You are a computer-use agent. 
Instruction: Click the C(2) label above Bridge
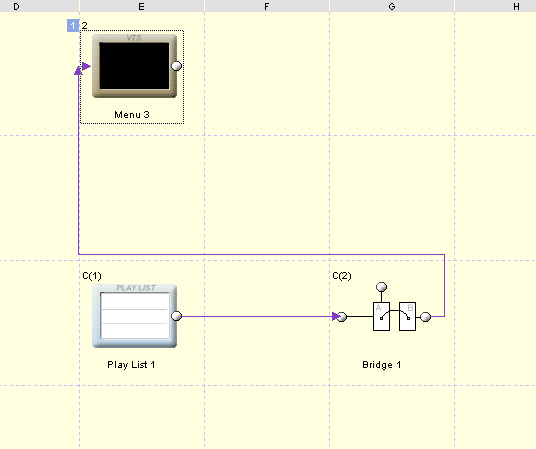pyautogui.click(x=342, y=276)
